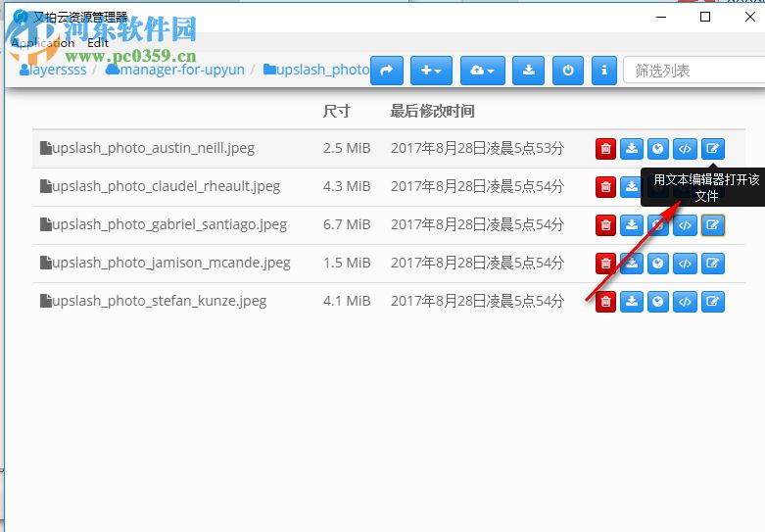This screenshot has width=765, height=532.
Task: Delete upslash_photo_gabriel_santiago.jpeg
Action: pos(605,225)
